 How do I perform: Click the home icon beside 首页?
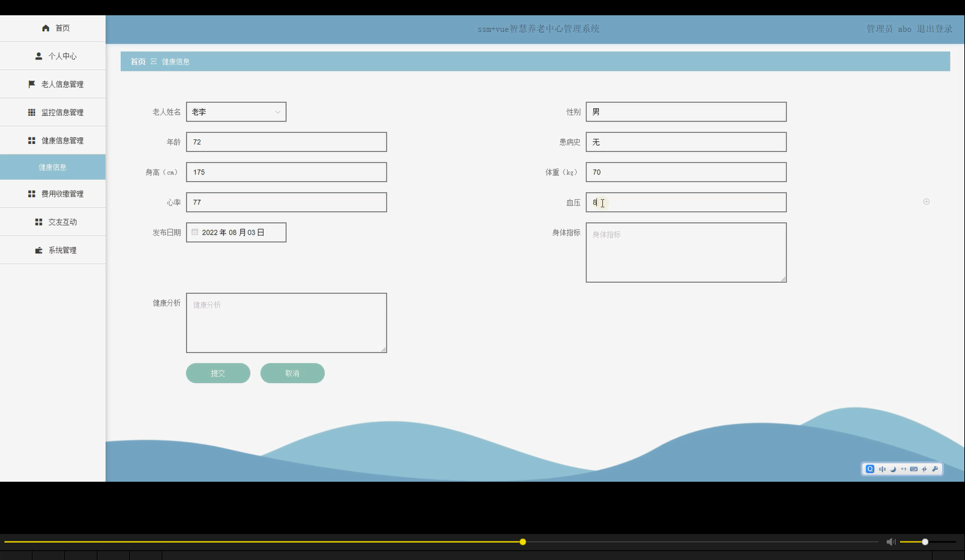point(45,28)
